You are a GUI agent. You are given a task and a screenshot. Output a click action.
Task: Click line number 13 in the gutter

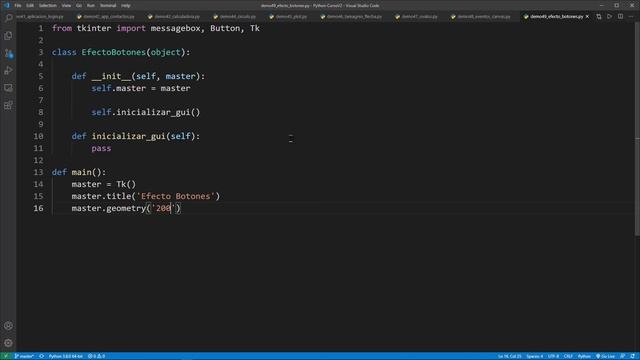pos(38,172)
